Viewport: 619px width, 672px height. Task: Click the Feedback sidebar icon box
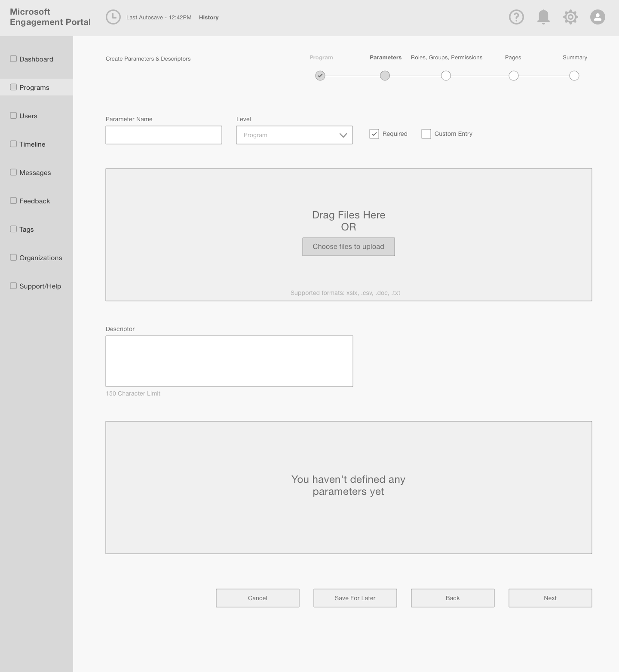pos(13,200)
